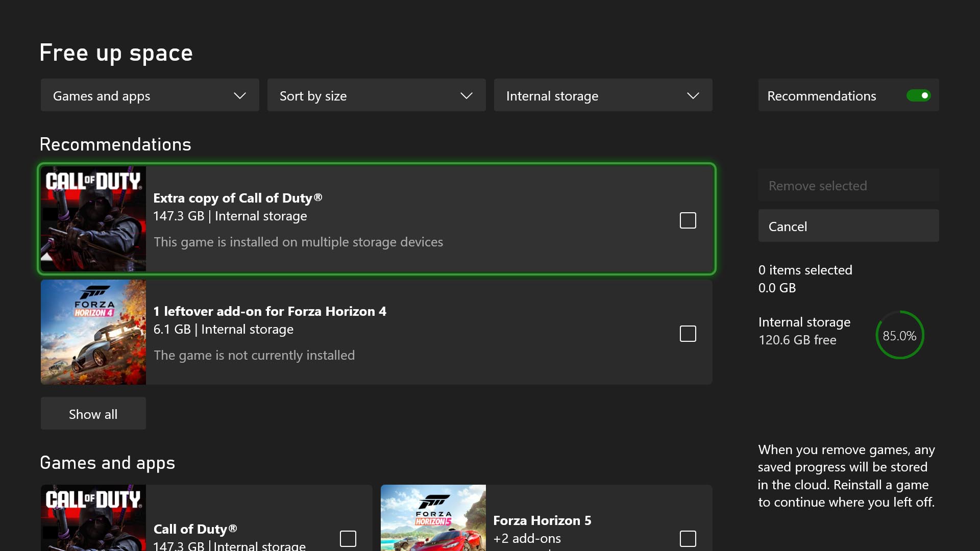Check the Extra copy of Call of Duty checkbox

click(688, 220)
